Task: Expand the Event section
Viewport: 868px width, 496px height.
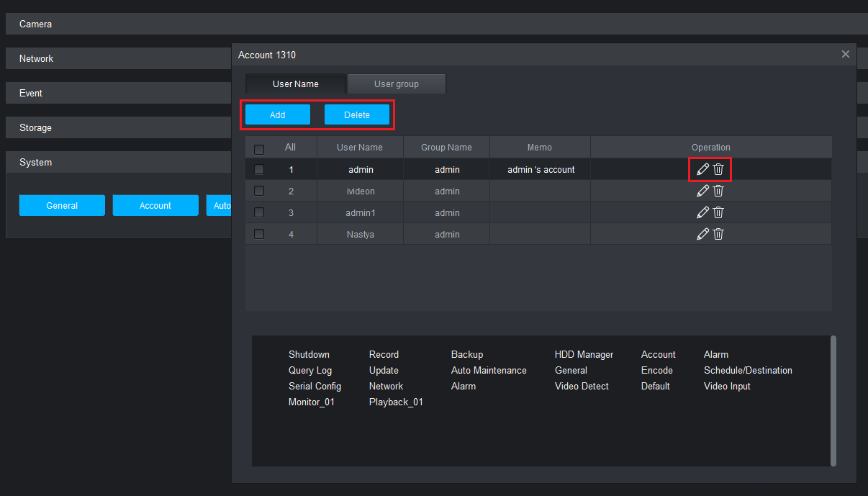Action: (119, 93)
